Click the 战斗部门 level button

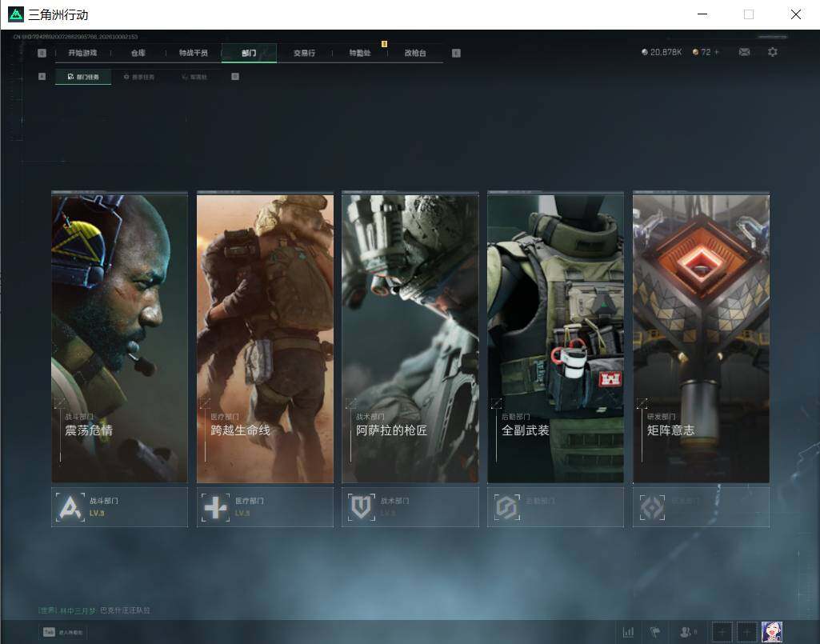[x=120, y=507]
